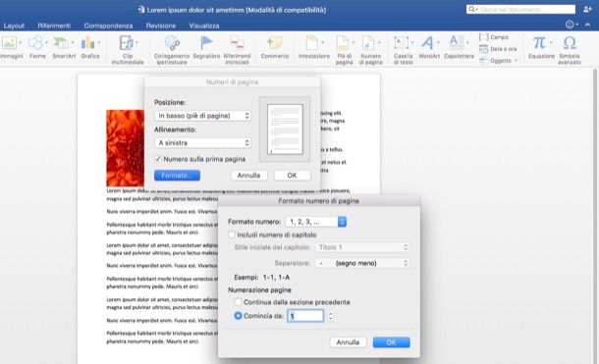This screenshot has width=599, height=364.
Task: Click the Comincia da stepper arrows
Action: 331,316
